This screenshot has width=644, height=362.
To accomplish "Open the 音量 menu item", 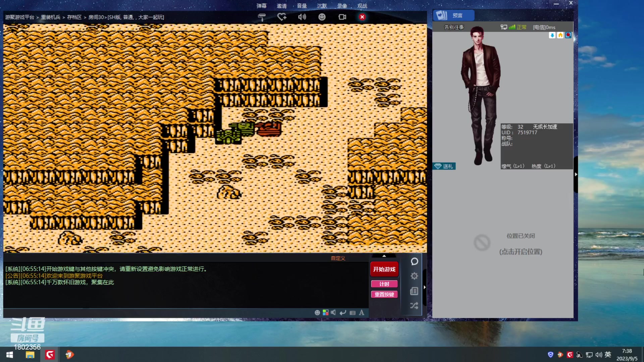I will tap(302, 6).
